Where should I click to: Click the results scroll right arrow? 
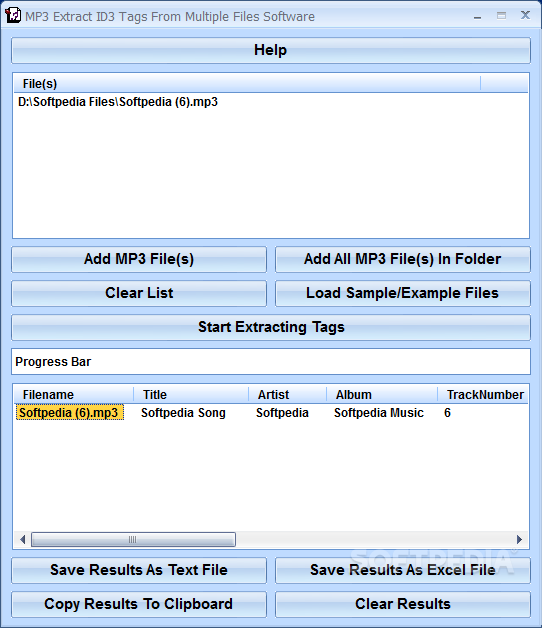(520, 539)
